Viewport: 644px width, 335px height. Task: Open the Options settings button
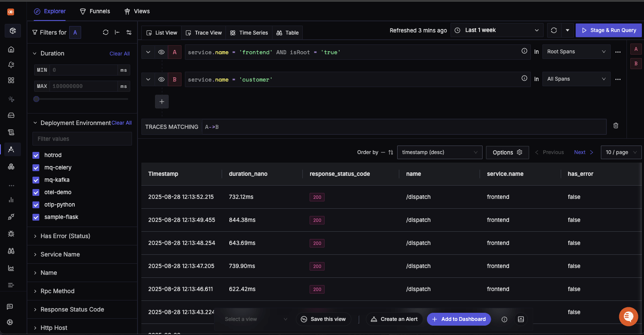tap(507, 152)
